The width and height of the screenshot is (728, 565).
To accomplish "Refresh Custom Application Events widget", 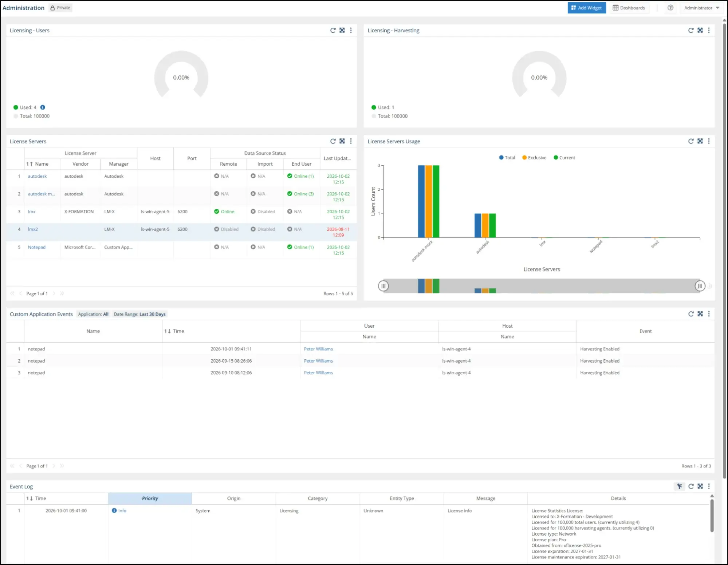I will coord(691,314).
